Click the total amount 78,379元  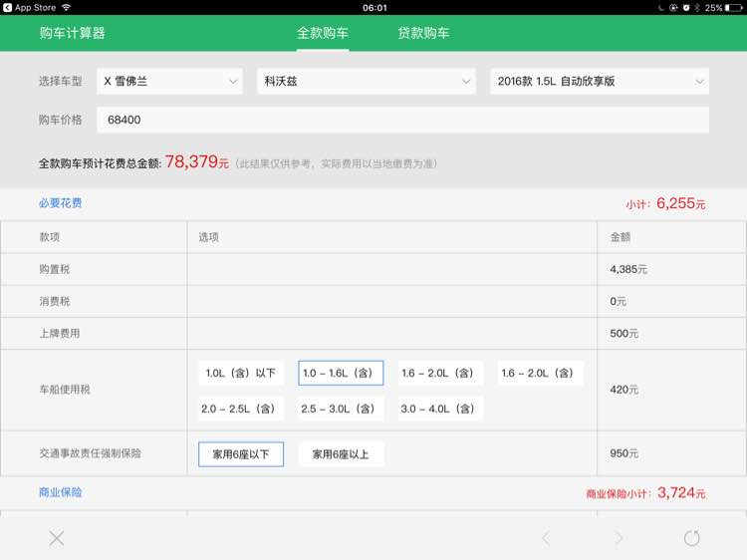pyautogui.click(x=197, y=162)
